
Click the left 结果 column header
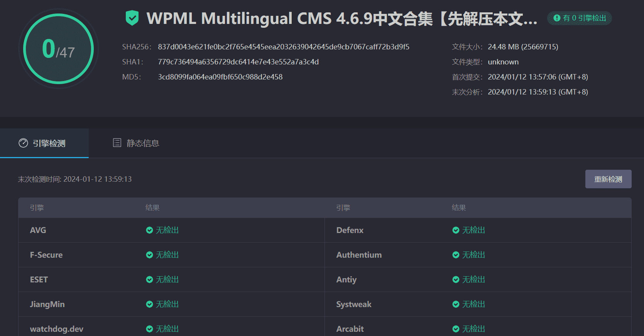pos(152,208)
